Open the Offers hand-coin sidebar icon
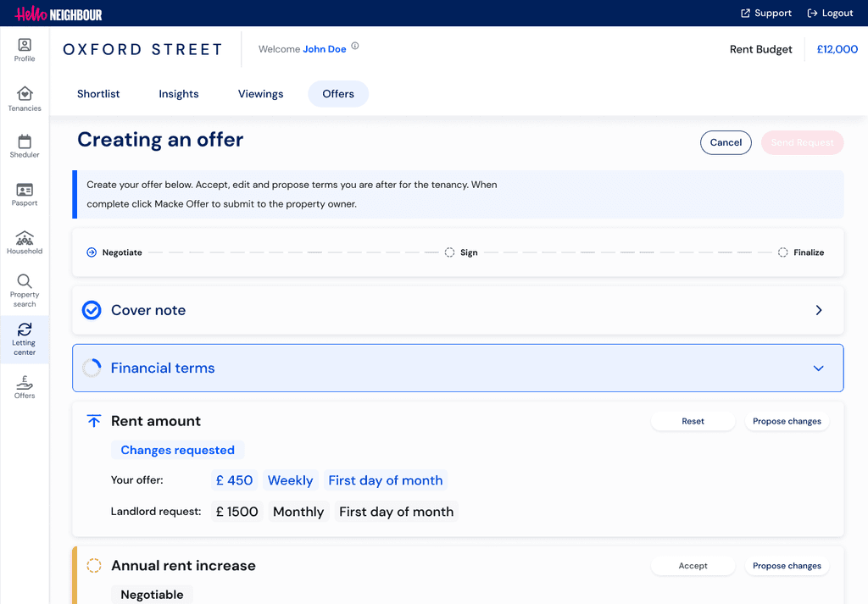 (25, 382)
